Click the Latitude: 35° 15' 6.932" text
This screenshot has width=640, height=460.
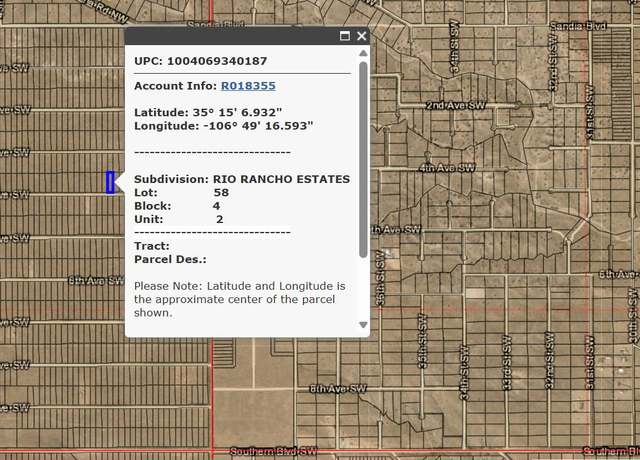tap(208, 112)
